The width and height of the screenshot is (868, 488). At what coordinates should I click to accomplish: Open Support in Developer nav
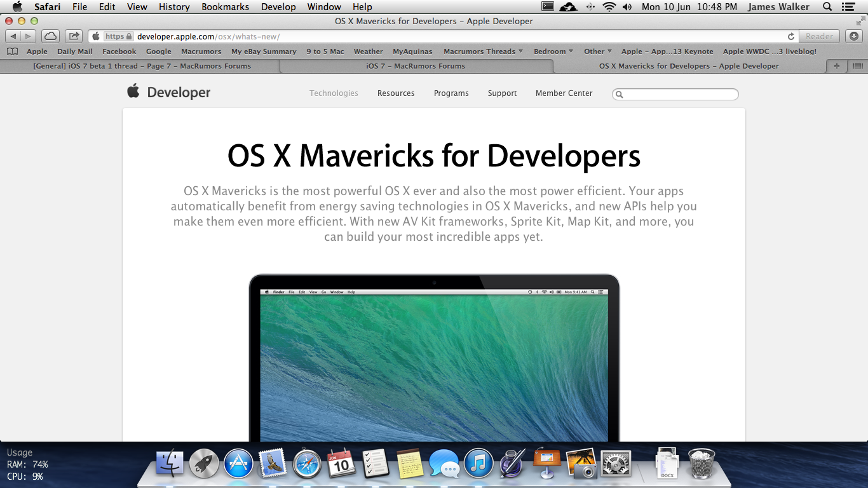click(502, 93)
